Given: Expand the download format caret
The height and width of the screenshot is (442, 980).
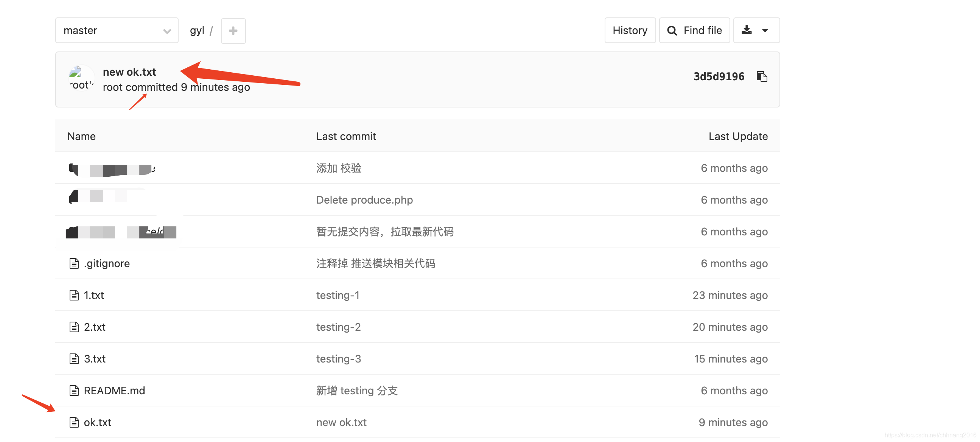Looking at the screenshot, I should click(765, 30).
